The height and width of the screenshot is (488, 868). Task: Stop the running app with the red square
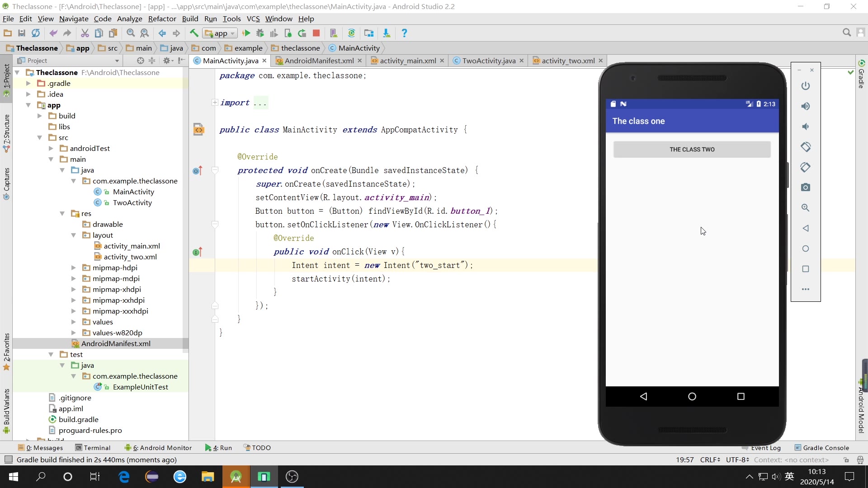point(316,33)
